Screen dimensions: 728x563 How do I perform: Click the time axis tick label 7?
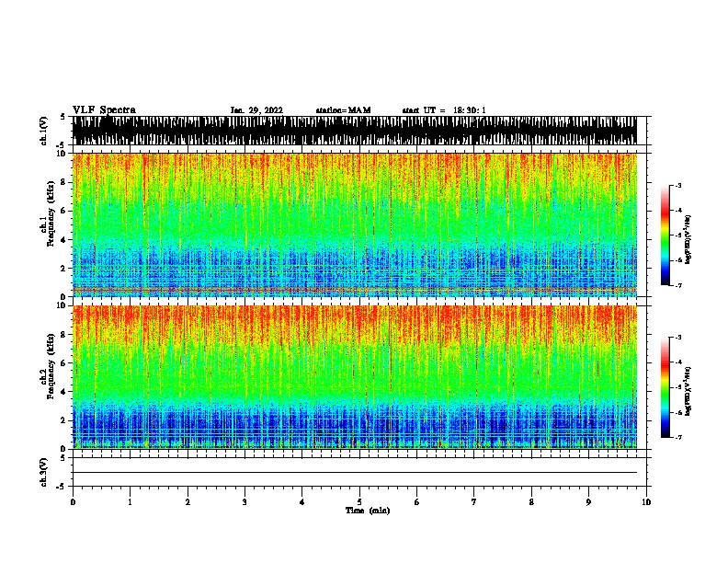tap(474, 502)
